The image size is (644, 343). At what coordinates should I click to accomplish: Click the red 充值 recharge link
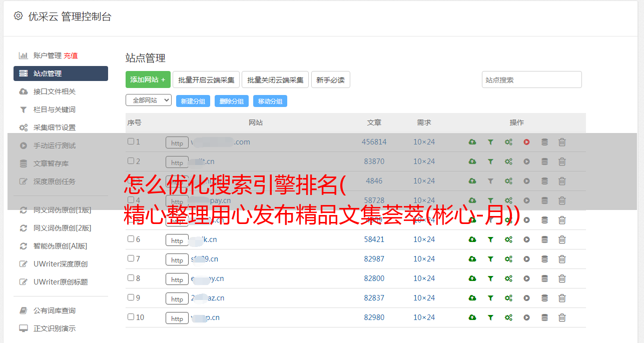pos(71,55)
